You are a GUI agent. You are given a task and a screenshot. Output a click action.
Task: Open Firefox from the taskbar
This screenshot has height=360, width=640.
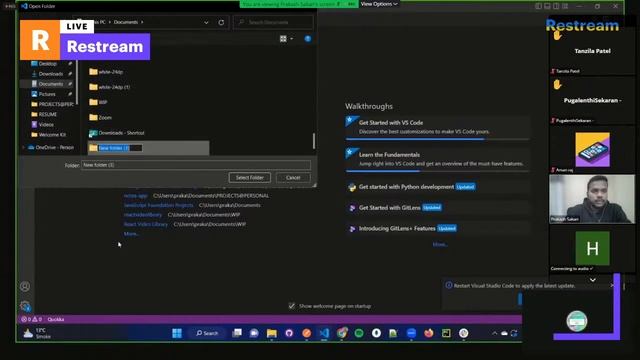429,333
